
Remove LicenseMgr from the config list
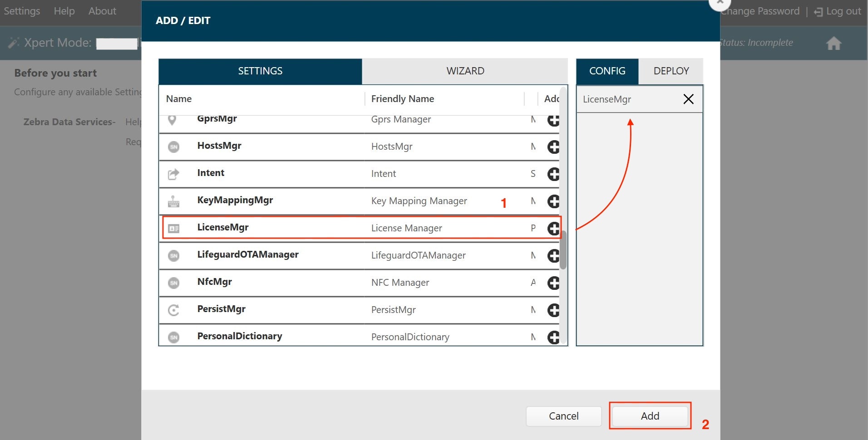(688, 99)
